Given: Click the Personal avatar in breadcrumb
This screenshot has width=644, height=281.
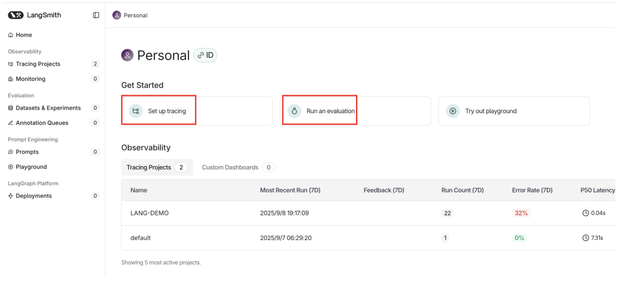Looking at the screenshot, I should pyautogui.click(x=117, y=15).
